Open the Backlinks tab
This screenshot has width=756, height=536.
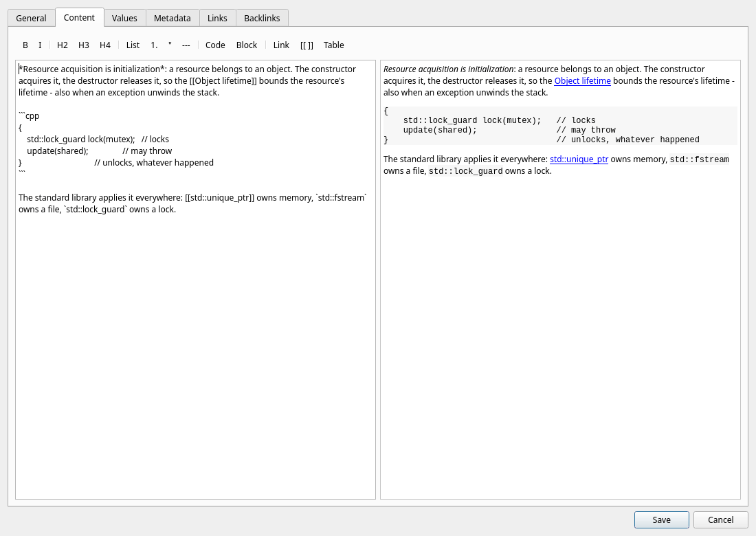pyautogui.click(x=262, y=19)
